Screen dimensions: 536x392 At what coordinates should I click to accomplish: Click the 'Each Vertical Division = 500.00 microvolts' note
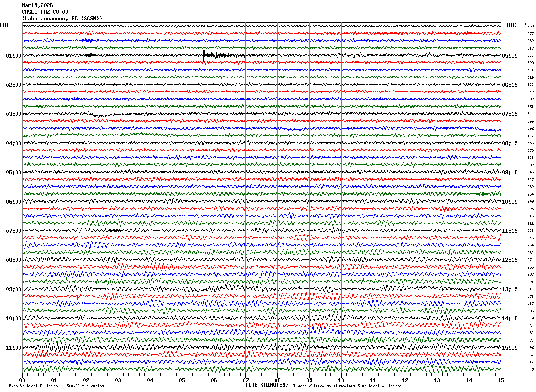click(57, 386)
